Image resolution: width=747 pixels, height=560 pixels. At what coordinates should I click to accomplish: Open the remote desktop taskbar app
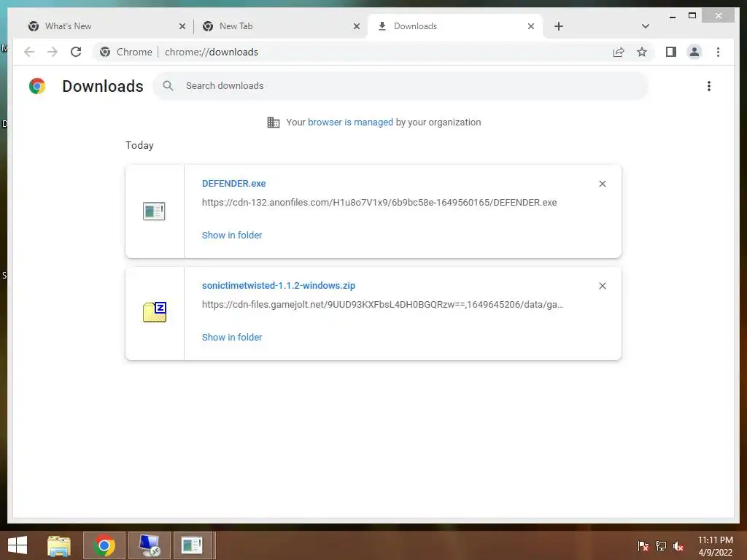pyautogui.click(x=149, y=545)
